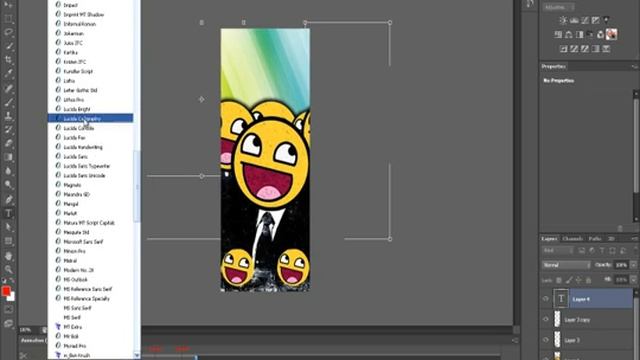Screen dimensions: 640x360
Task: Hide the Layer 4 text layer
Action: tap(546, 299)
